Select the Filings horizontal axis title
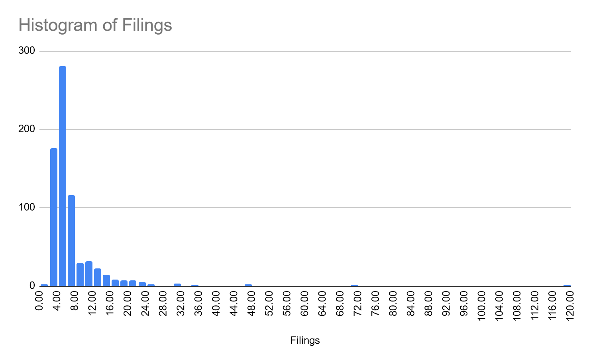The width and height of the screenshot is (589, 364). pos(305,341)
